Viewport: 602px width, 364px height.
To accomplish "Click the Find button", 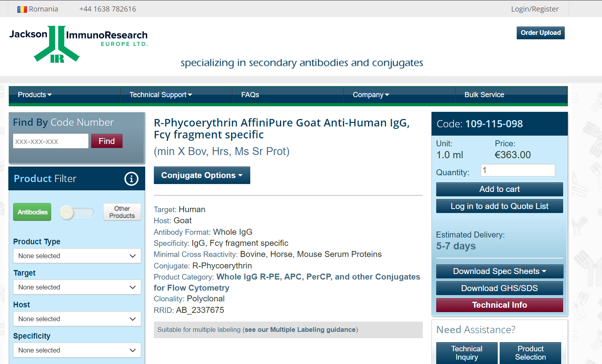I will 107,141.
